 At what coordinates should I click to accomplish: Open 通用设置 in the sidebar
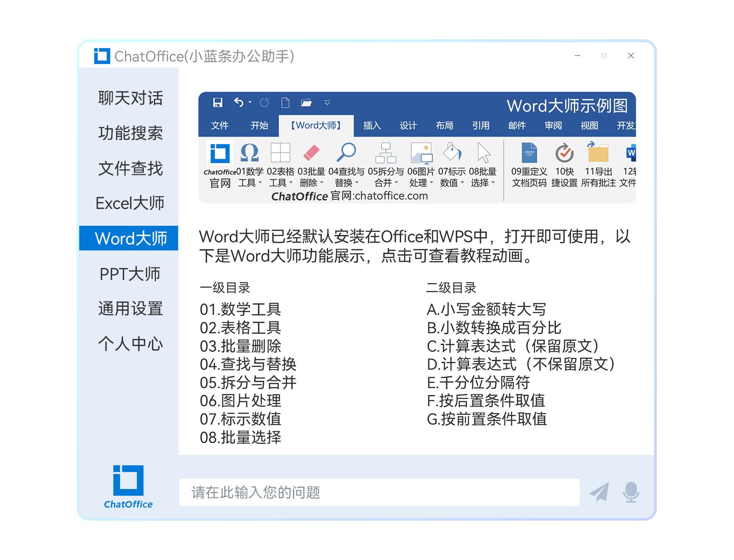130,308
